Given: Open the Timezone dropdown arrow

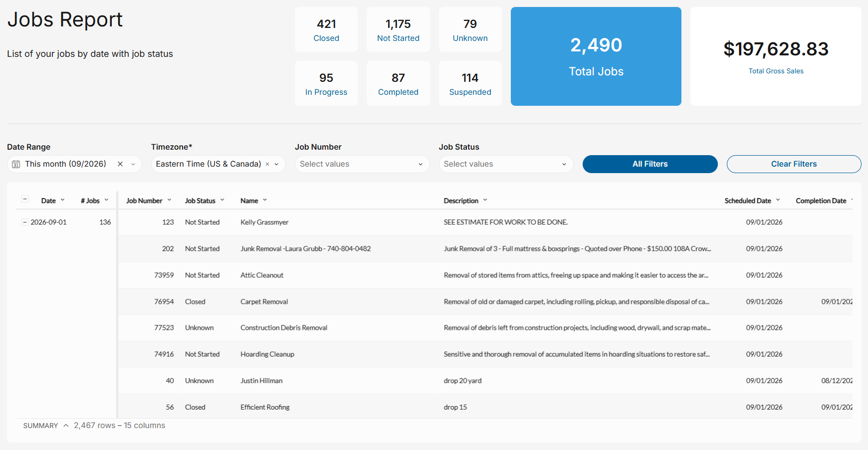Looking at the screenshot, I should pos(276,164).
